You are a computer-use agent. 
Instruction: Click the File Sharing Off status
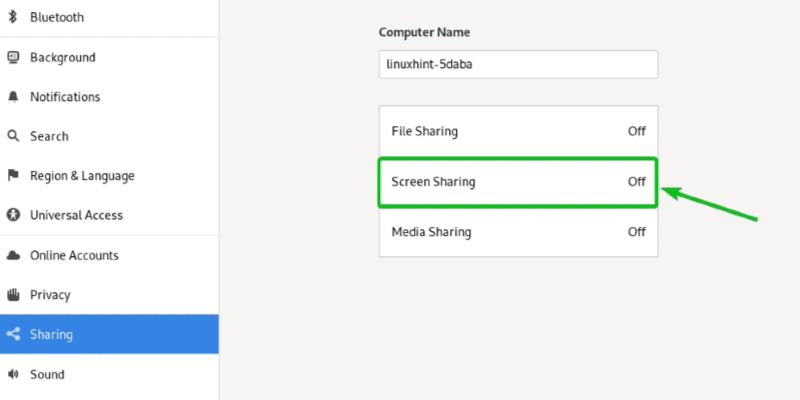click(636, 131)
